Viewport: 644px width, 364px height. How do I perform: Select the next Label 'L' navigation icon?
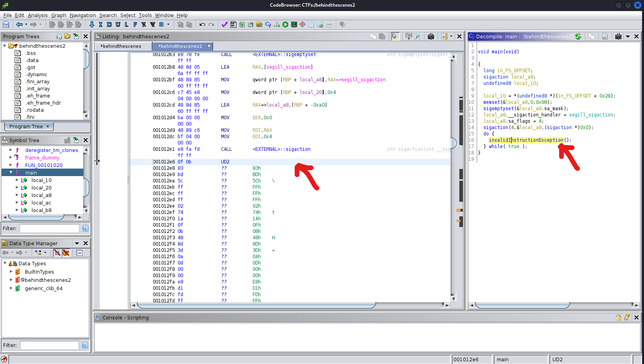pyautogui.click(x=127, y=24)
